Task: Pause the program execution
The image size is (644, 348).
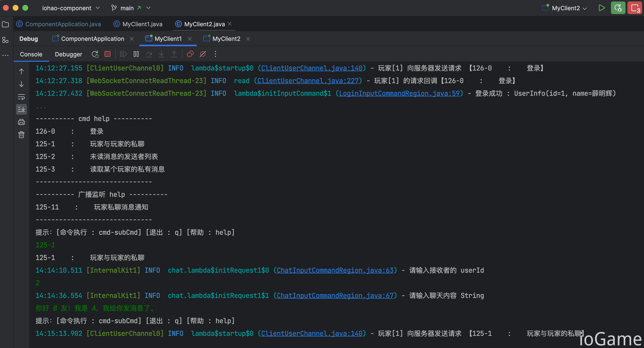Action: click(136, 54)
